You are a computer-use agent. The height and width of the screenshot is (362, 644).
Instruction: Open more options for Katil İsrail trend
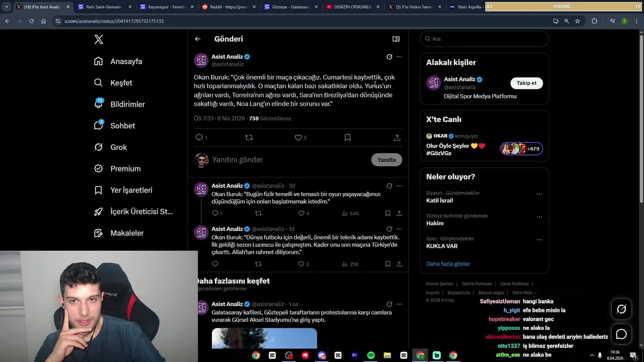pyautogui.click(x=539, y=194)
